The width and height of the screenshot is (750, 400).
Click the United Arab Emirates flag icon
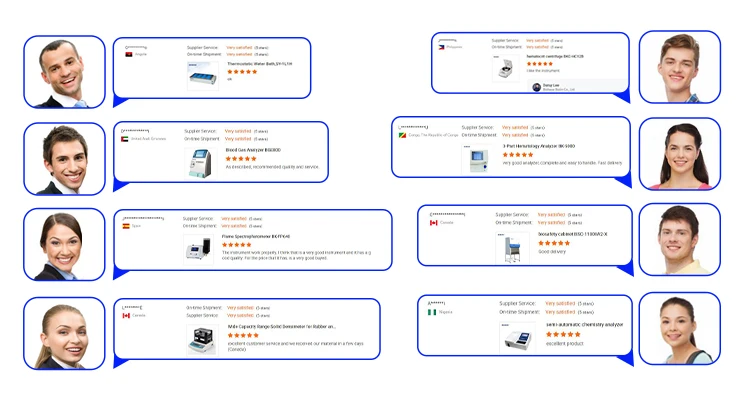coord(122,140)
